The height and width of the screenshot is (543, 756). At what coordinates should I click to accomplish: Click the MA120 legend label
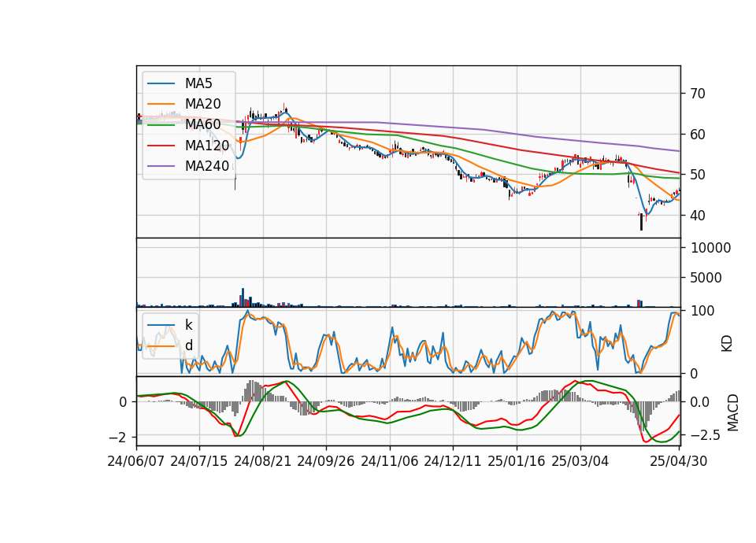tap(207, 145)
